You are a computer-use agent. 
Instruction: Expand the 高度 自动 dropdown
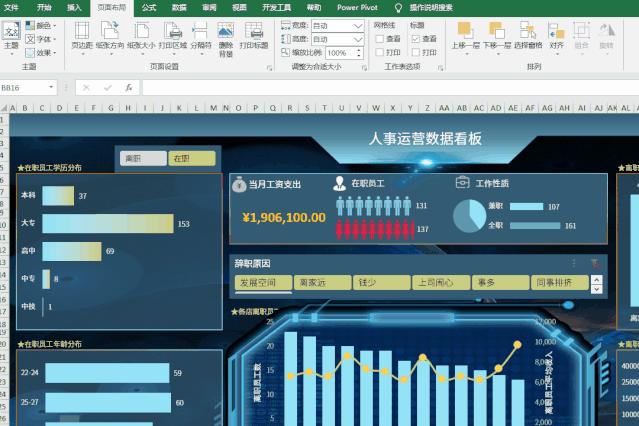[358, 39]
